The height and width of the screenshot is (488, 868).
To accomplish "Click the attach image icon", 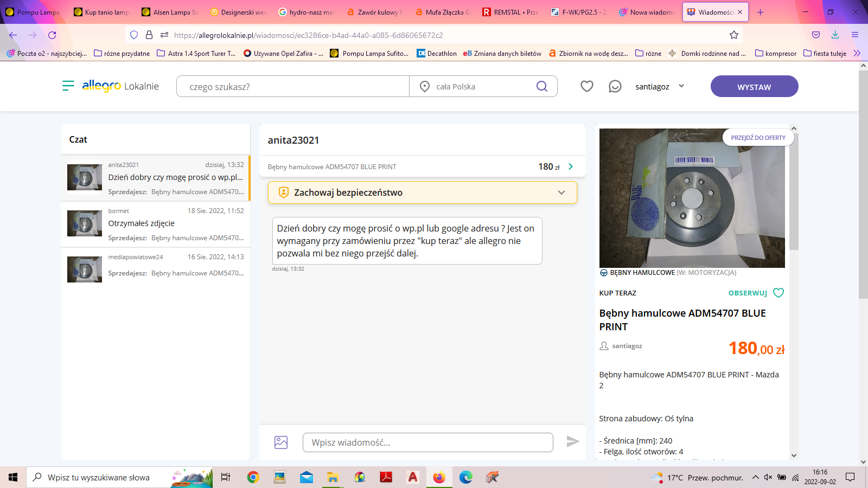I will pyautogui.click(x=281, y=442).
